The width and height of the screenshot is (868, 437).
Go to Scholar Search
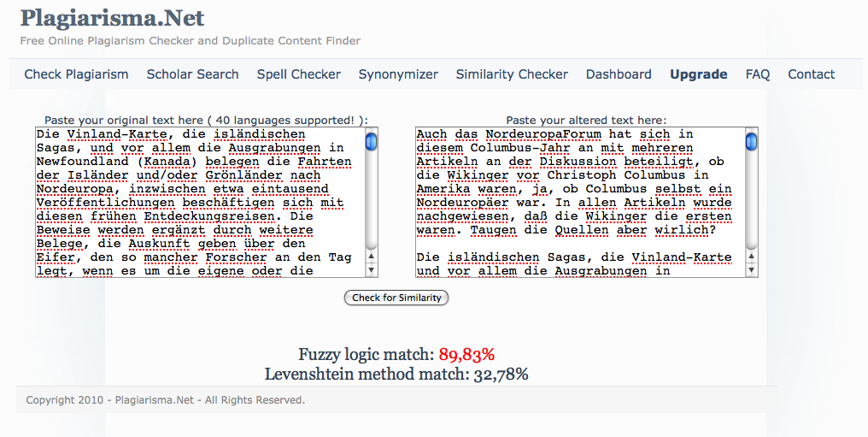tap(192, 74)
